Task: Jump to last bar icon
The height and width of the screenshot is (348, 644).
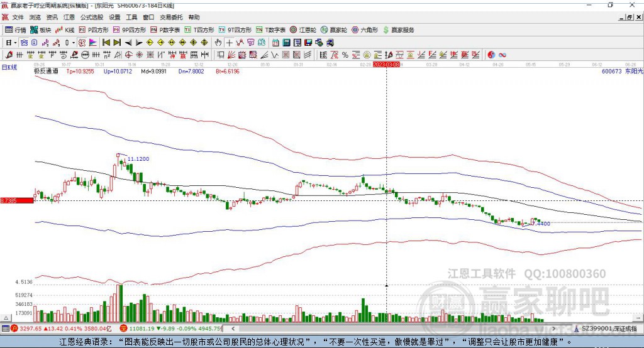Action: coord(117,43)
